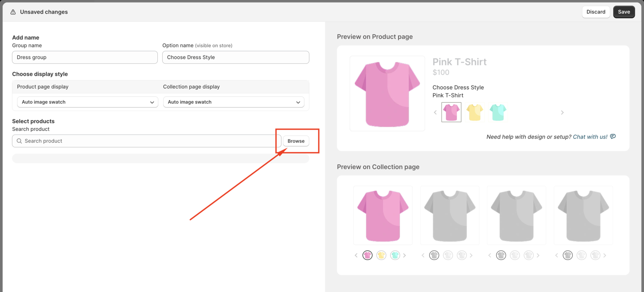
Task: Click the Save button
Action: coord(624,12)
